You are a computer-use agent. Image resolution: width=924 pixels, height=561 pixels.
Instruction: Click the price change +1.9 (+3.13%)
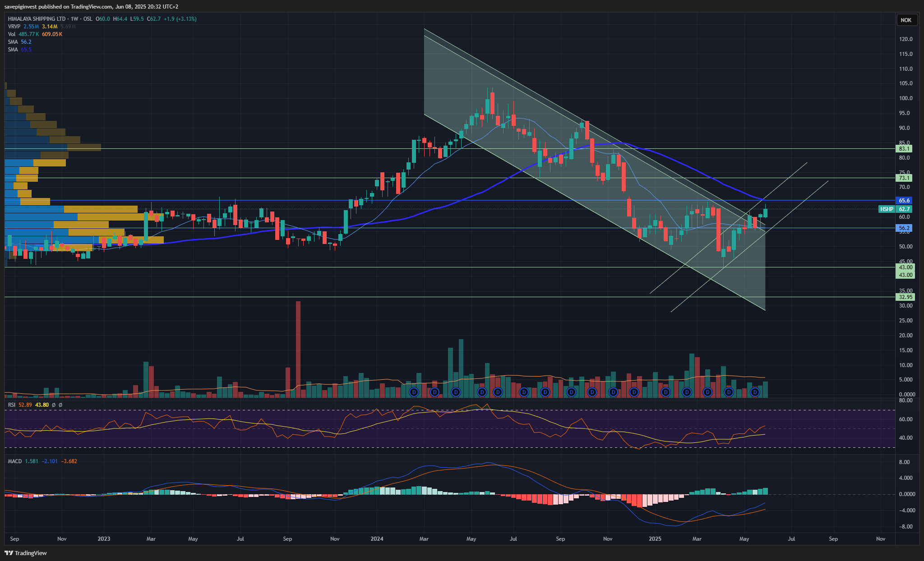coord(180,19)
